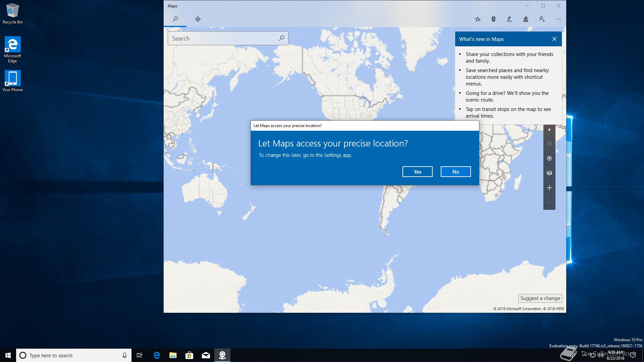Select Microsoft Edge desktop shortcut
The height and width of the screenshot is (362, 644).
click(x=12, y=50)
